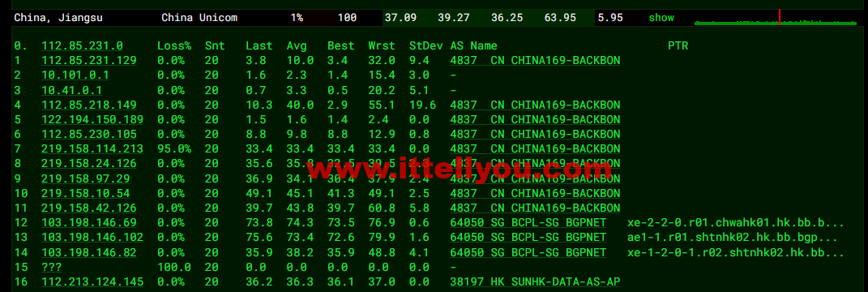Image resolution: width=868 pixels, height=292 pixels.
Task: Click IP 219.158.114.213 with 95% loss
Action: 92,149
